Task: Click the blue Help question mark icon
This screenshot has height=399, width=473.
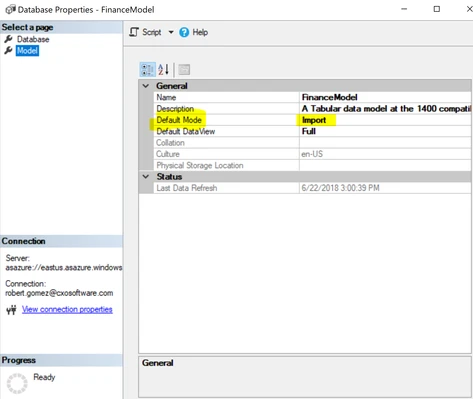Action: (x=184, y=32)
